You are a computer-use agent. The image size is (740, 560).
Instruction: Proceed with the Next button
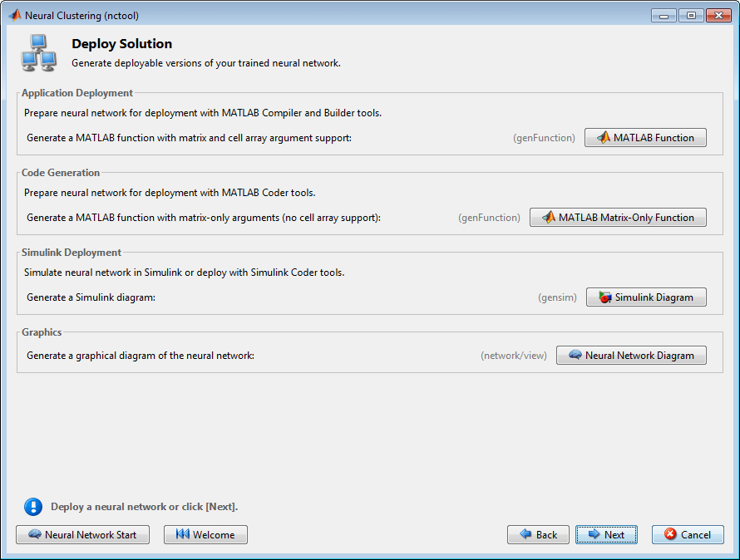click(x=606, y=535)
